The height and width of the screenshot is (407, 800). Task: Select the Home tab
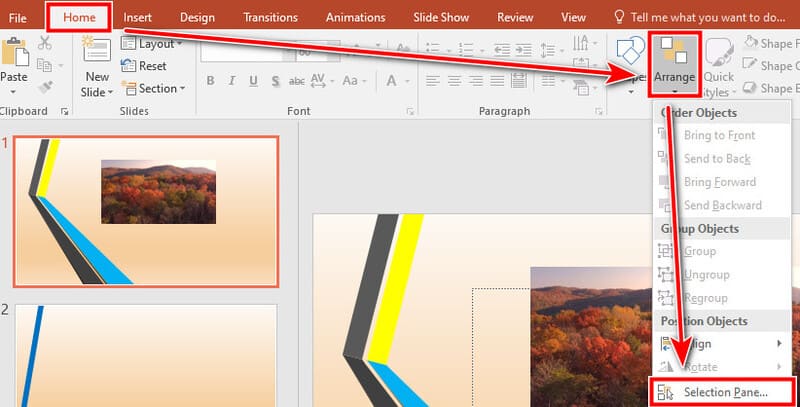[x=79, y=17]
